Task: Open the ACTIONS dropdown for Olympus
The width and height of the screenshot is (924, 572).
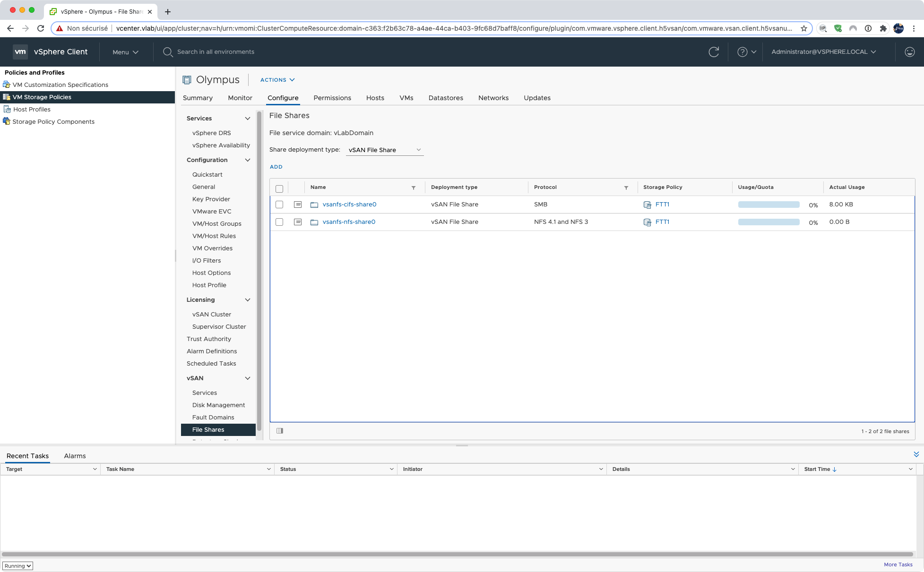Action: pos(277,80)
